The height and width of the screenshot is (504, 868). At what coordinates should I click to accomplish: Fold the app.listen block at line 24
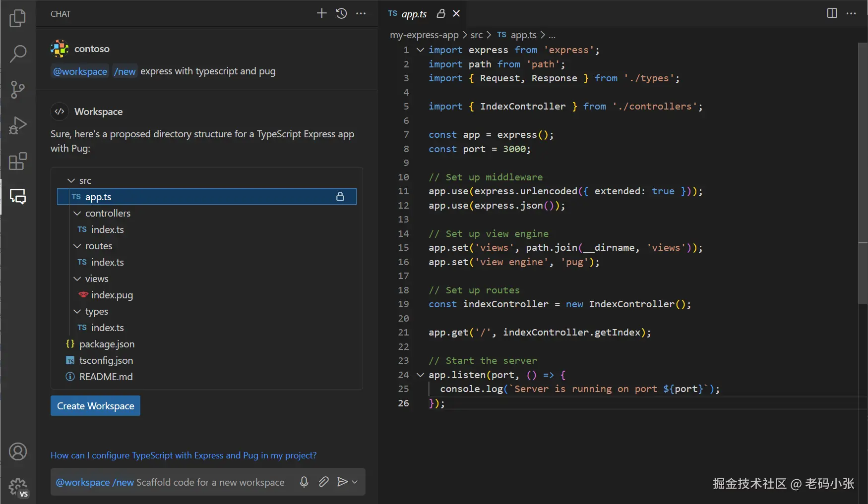(x=420, y=375)
